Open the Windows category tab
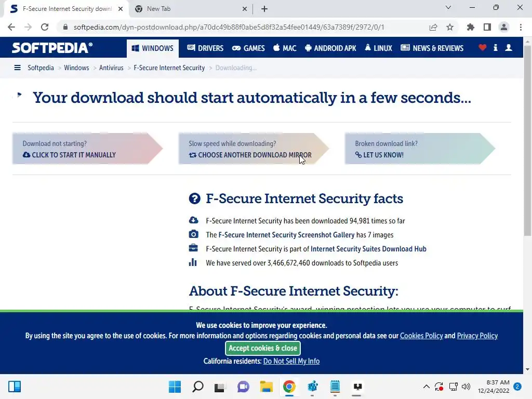Viewport: 532px width, 399px height. pyautogui.click(x=153, y=48)
